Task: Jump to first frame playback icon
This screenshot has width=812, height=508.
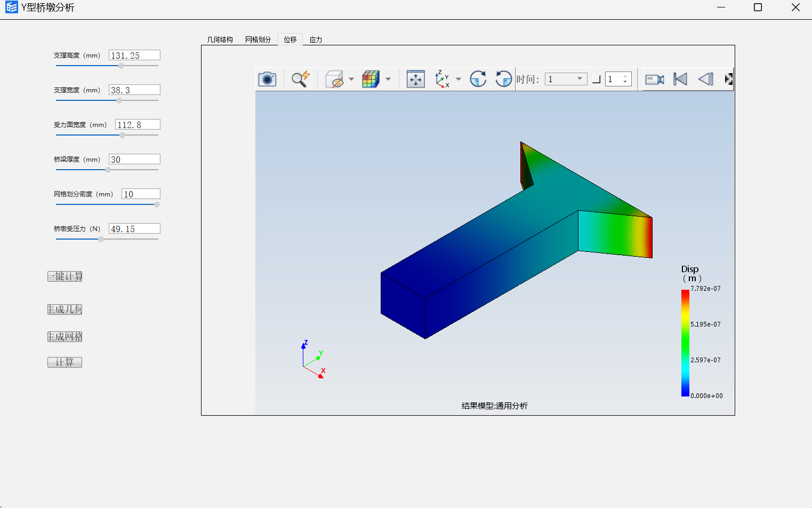Action: tap(680, 79)
